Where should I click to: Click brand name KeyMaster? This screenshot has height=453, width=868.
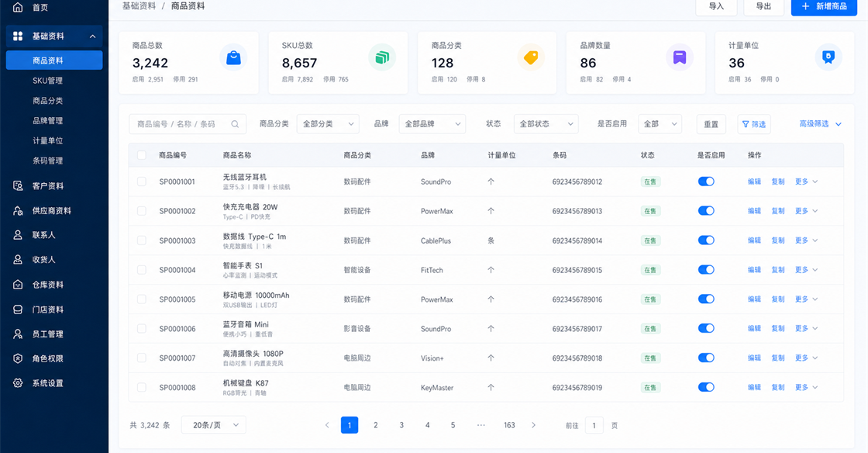[437, 388]
